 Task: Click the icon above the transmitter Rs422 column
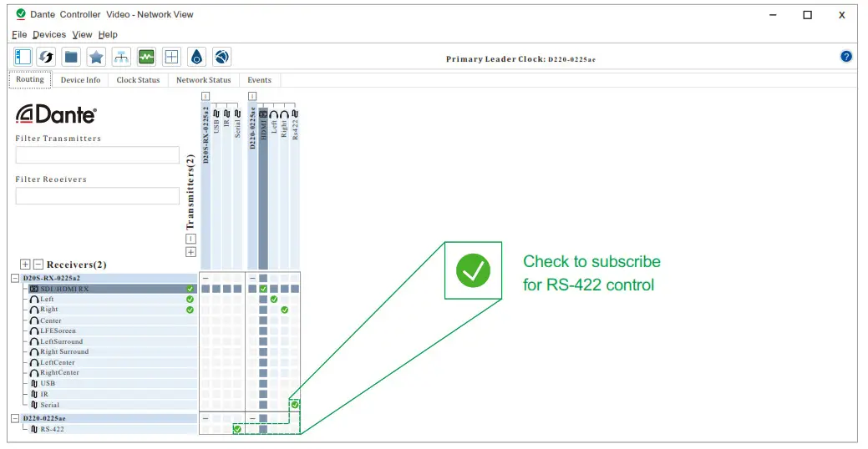[x=295, y=114]
